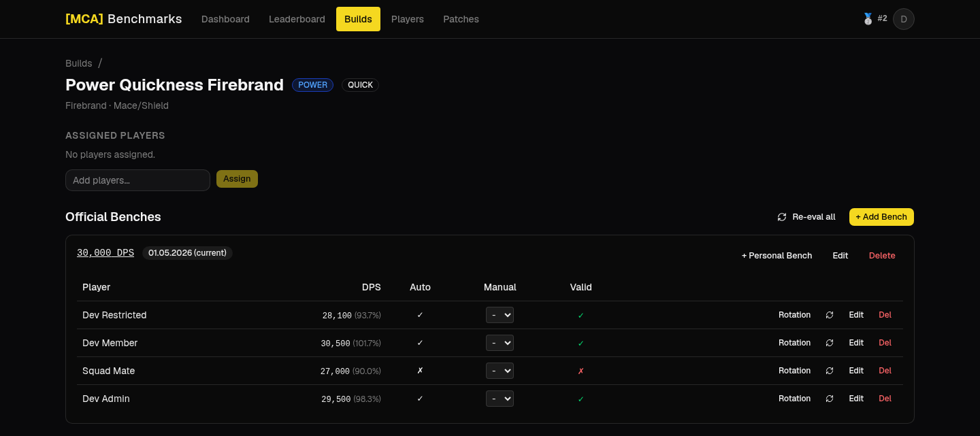Click the Auto checkmark for Dev Restricted

(420, 315)
